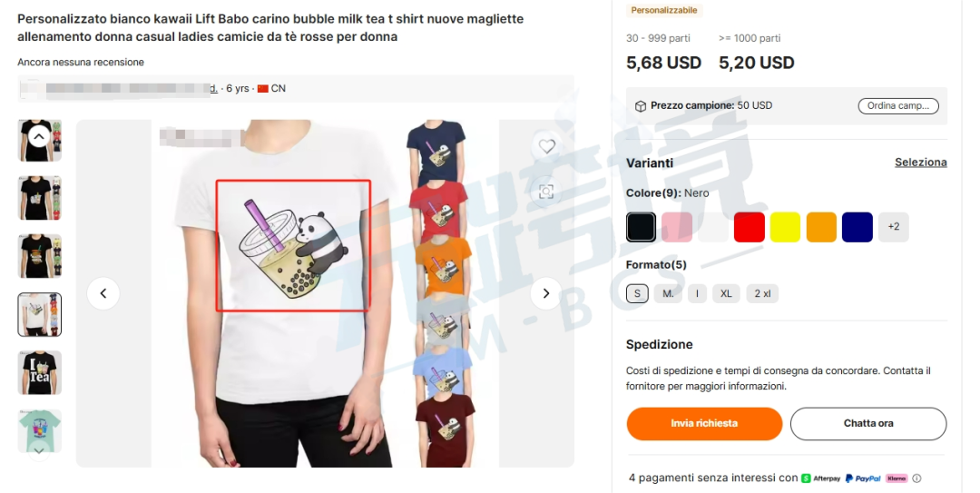Click the info icon beside Klarna
980x493 pixels.
click(x=916, y=478)
